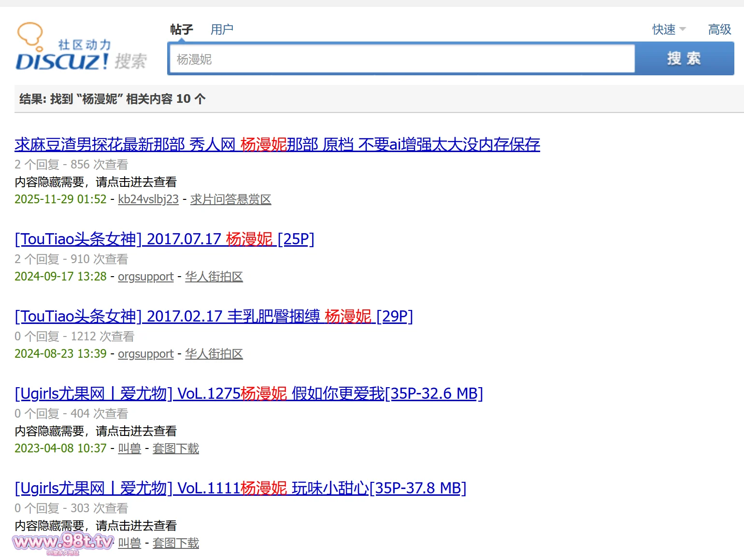Open orgsupport profile on the 2024-09-17 post

[x=145, y=277]
